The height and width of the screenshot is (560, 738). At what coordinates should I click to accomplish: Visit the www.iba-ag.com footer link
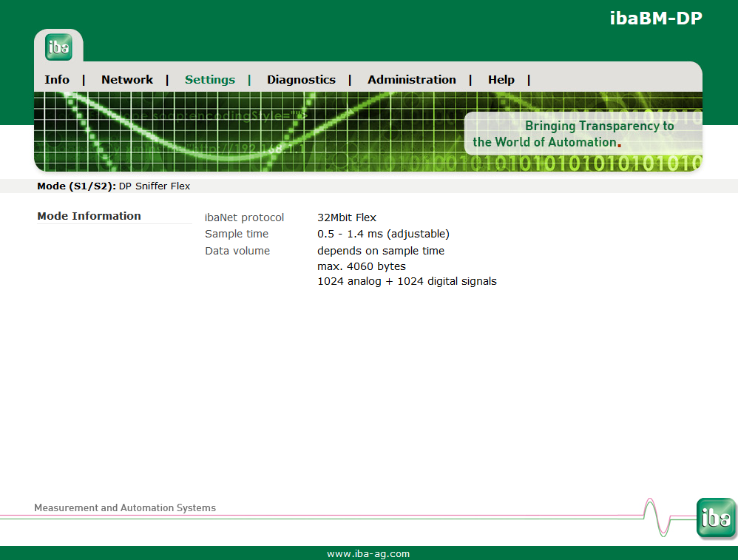click(x=368, y=553)
